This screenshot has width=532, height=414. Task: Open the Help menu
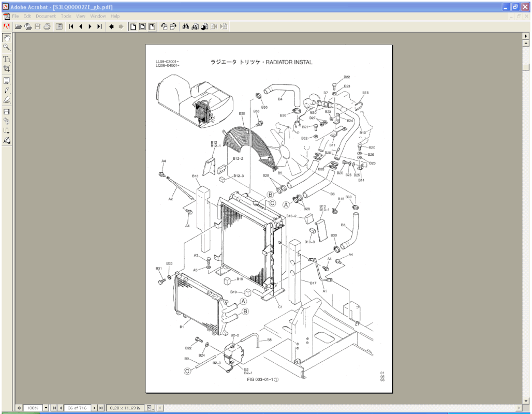(x=115, y=16)
